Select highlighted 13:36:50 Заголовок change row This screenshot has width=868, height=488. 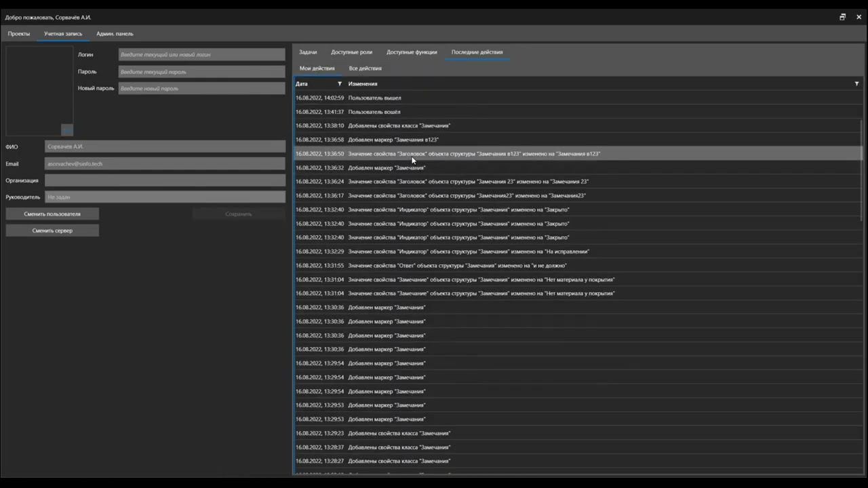point(578,154)
